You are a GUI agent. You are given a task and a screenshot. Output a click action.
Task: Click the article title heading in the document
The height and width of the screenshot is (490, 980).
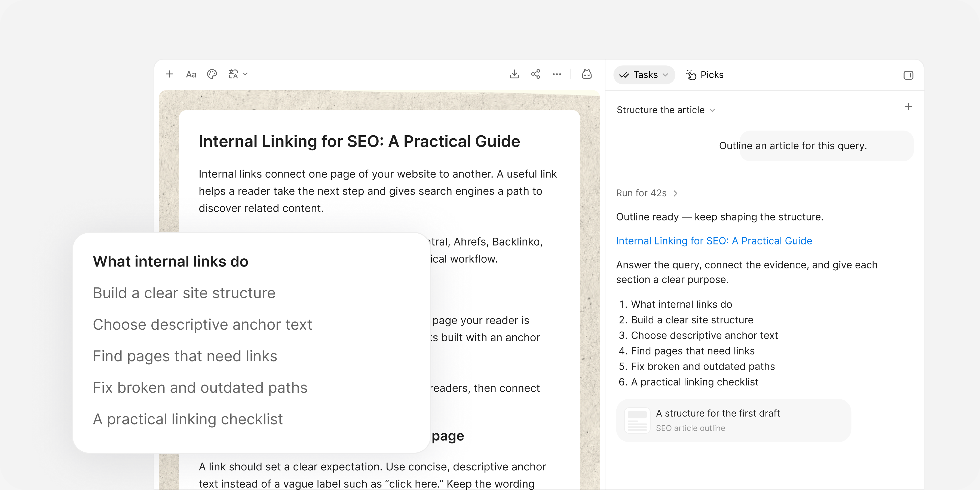pos(359,142)
